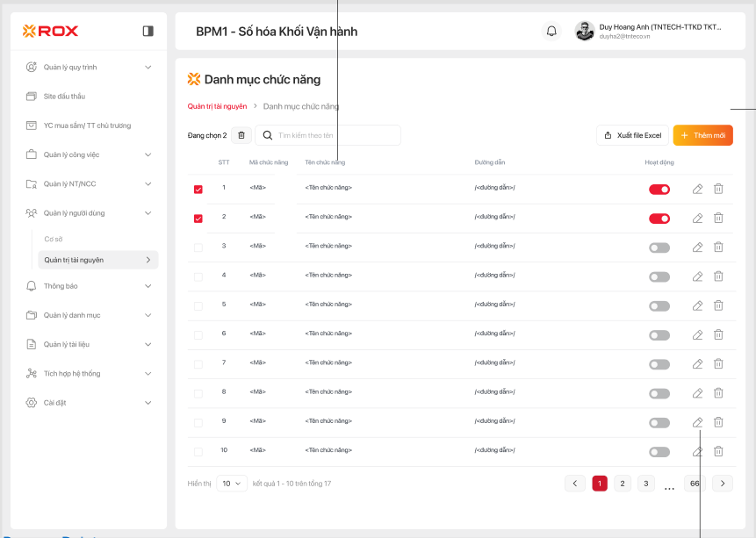Viewport: 756px width, 538px height.
Task: Go to page 2 in pagination
Action: tap(622, 484)
